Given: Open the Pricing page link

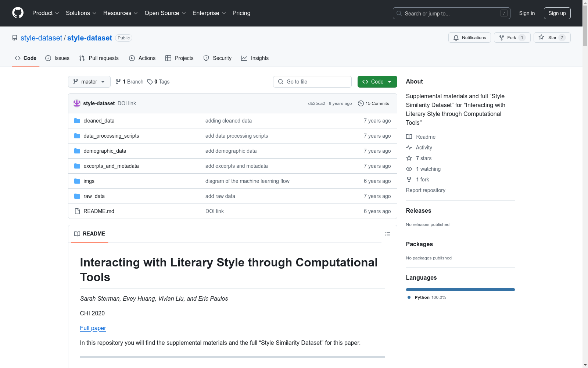Looking at the screenshot, I should click(241, 13).
